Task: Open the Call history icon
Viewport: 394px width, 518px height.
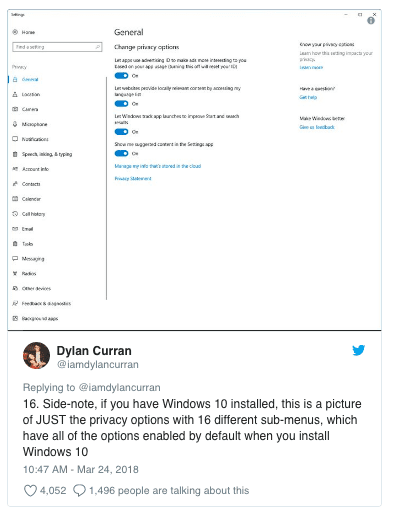Action: coord(15,214)
